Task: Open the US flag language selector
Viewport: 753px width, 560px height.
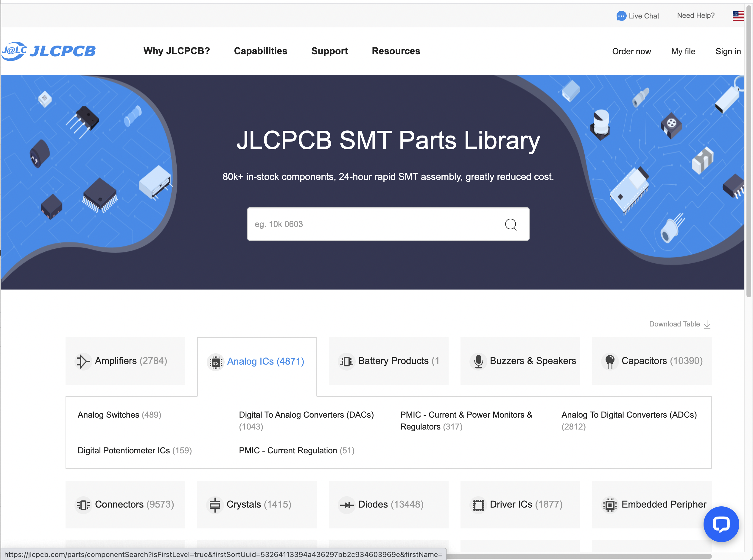Action: coord(738,16)
